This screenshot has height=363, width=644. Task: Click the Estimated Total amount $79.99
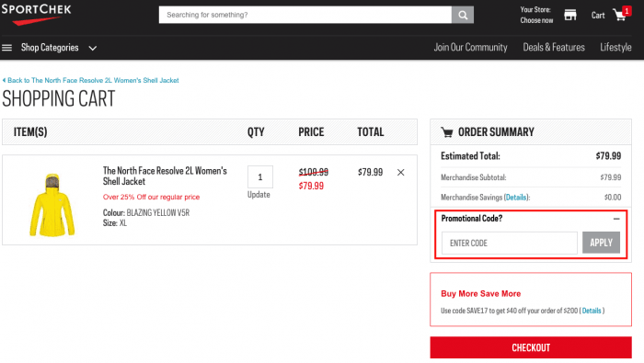[608, 156]
